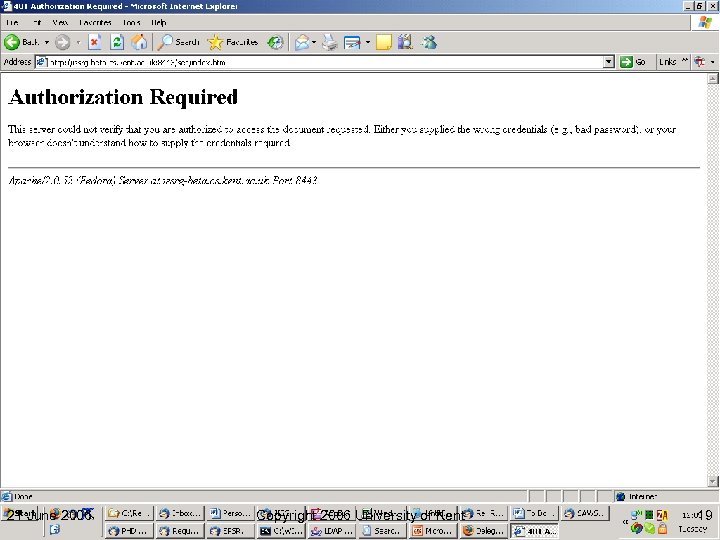
Task: Open the Start button on the taskbar
Action: click(20, 513)
